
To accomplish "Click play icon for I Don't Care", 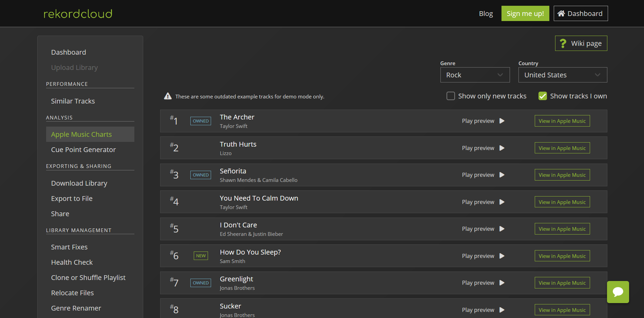I will (x=502, y=229).
